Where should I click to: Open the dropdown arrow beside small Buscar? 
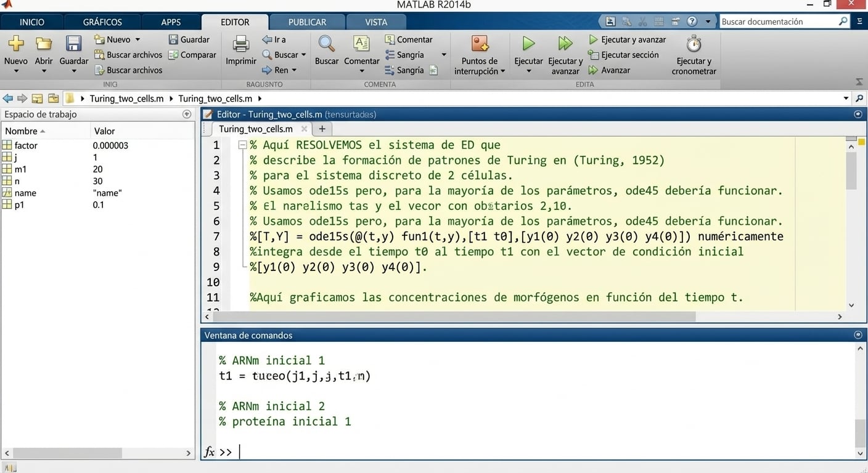(303, 55)
